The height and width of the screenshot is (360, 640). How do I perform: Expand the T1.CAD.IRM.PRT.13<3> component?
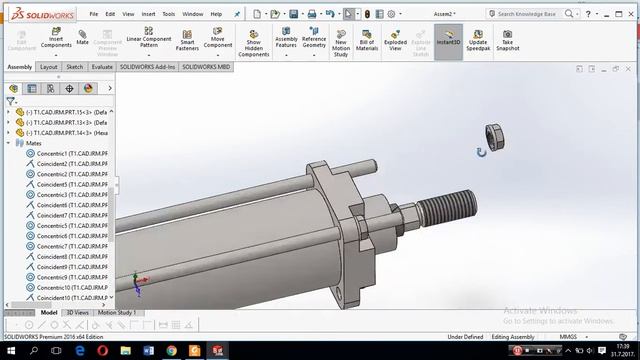pyautogui.click(x=8, y=122)
